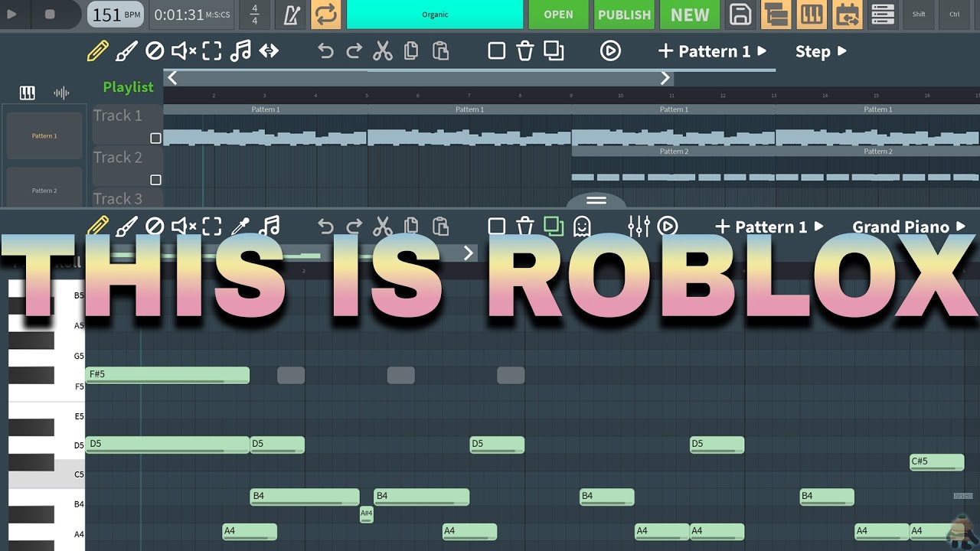Viewport: 980px width, 551px height.
Task: Toggle the green duplicate icon in piano roll toolbar
Action: coord(554,227)
